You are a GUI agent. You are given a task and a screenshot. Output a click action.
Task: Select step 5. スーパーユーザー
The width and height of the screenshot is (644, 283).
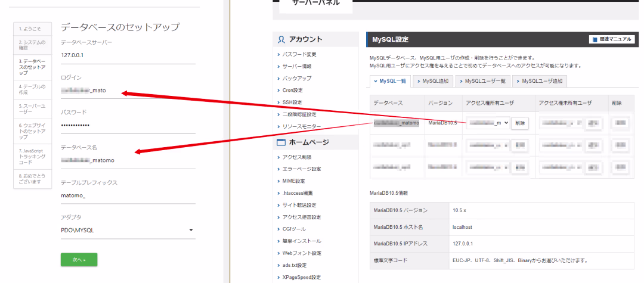(x=33, y=108)
